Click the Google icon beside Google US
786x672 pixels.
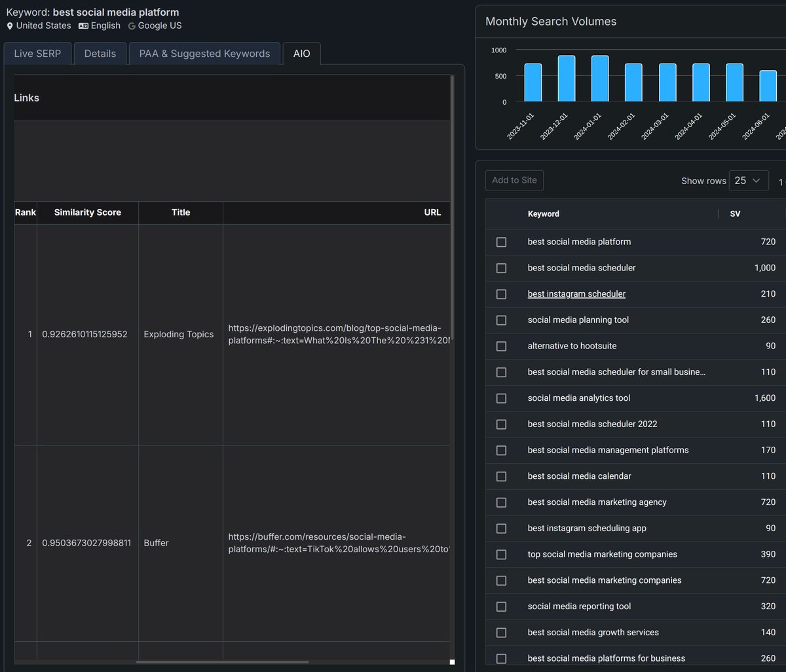click(x=132, y=26)
